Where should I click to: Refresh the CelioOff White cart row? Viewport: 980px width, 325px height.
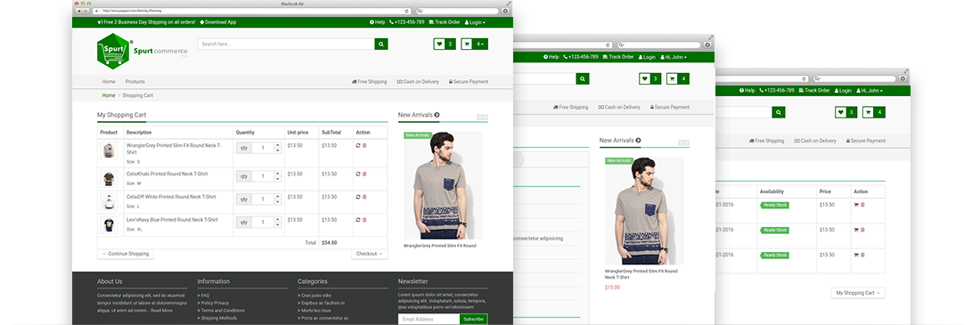tap(358, 196)
